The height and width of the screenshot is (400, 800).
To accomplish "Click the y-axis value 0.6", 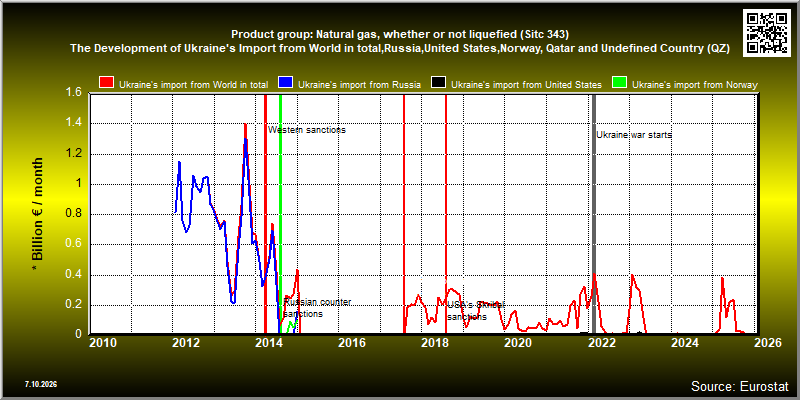I will tap(74, 244).
